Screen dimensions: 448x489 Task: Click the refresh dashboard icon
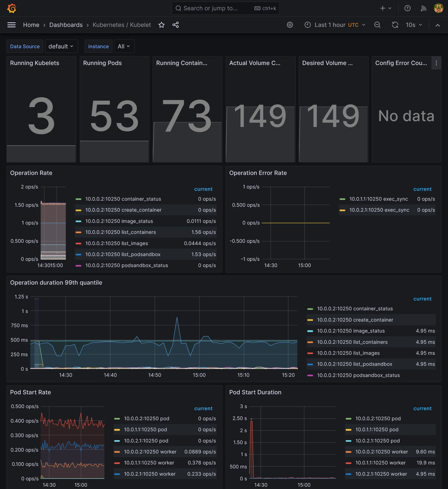pyautogui.click(x=395, y=25)
